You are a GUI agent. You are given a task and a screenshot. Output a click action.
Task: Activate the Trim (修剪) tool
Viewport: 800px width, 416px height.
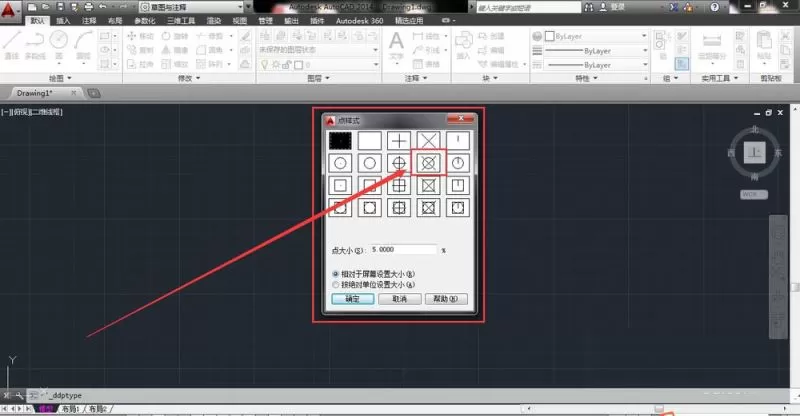point(210,36)
